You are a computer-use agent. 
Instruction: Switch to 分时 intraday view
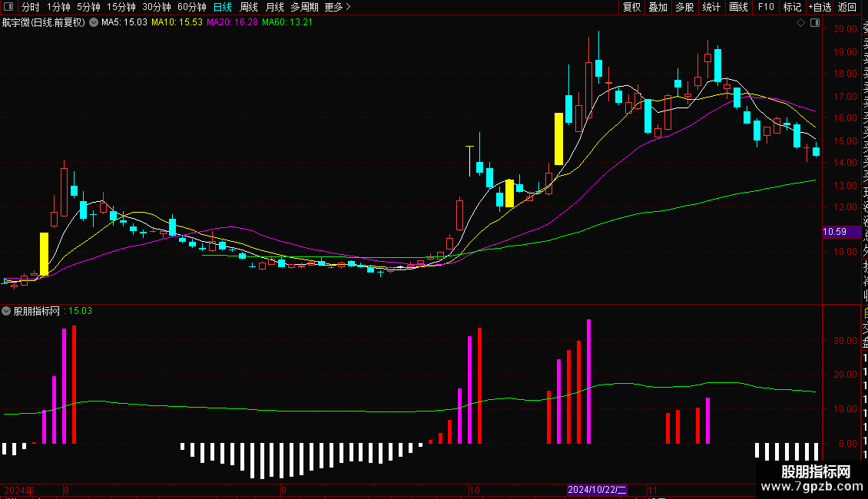(31, 7)
